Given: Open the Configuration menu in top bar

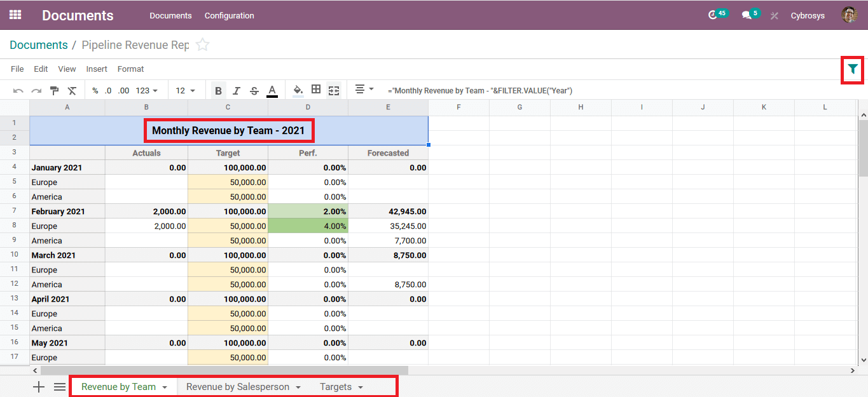Looking at the screenshot, I should (x=230, y=15).
